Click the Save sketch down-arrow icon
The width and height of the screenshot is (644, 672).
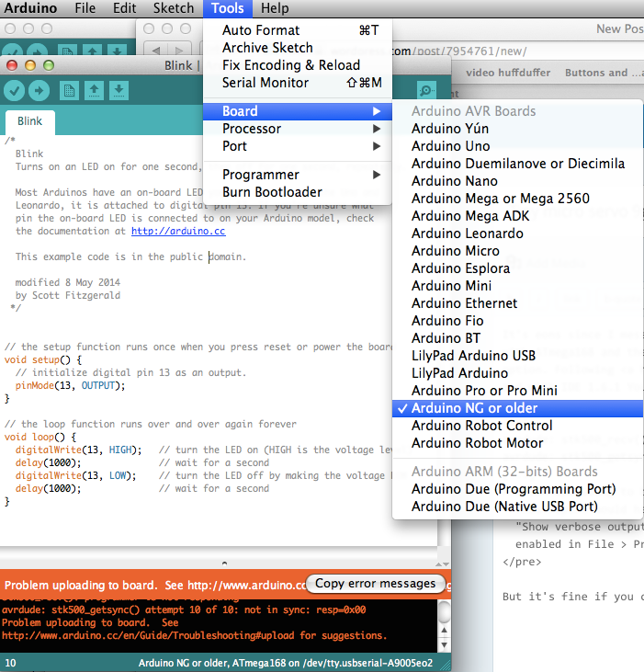[x=119, y=90]
